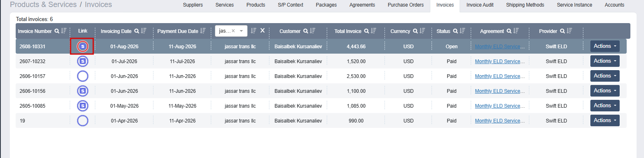Expand Actions menu for invoice 2608-10331

click(x=605, y=46)
